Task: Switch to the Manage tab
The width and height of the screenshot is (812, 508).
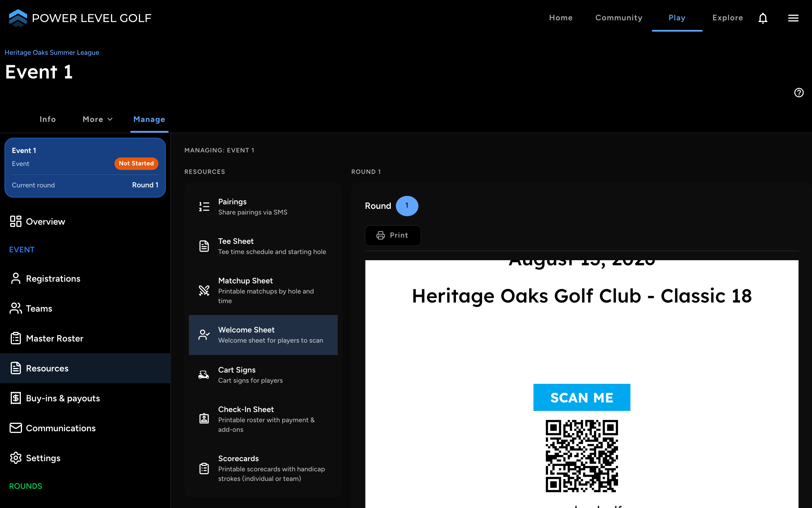Action: [x=149, y=119]
